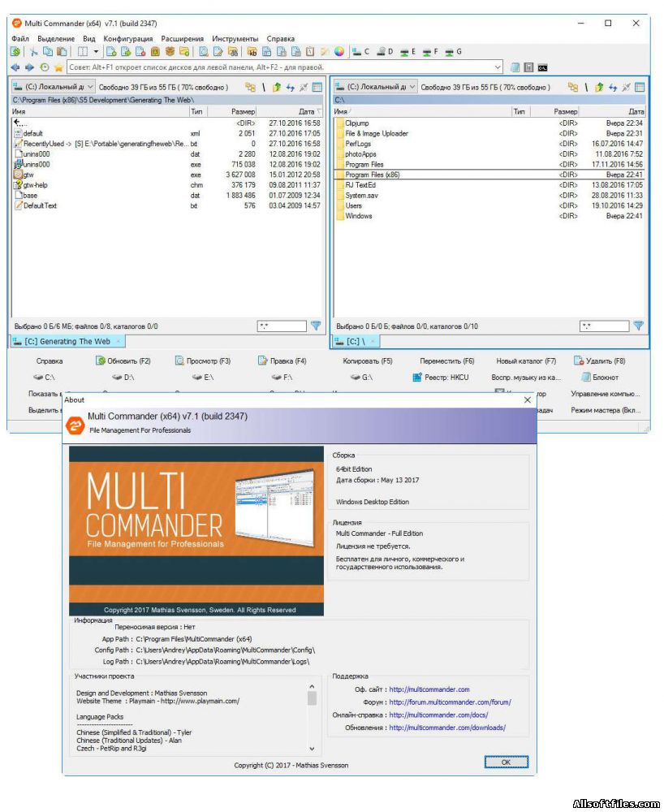This screenshot has height=812, width=664.
Task: Open the Вид menu
Action: click(89, 39)
